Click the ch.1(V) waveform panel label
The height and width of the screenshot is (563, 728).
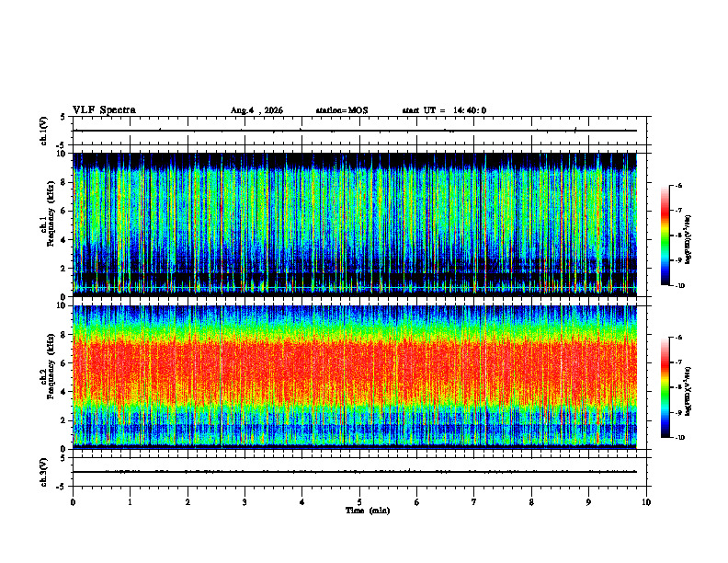pos(44,131)
